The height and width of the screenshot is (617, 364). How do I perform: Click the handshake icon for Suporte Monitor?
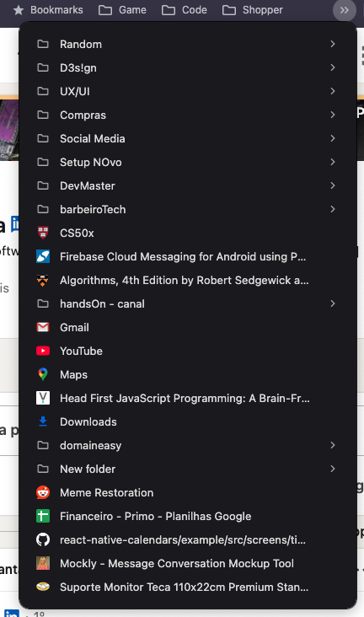[x=43, y=587]
